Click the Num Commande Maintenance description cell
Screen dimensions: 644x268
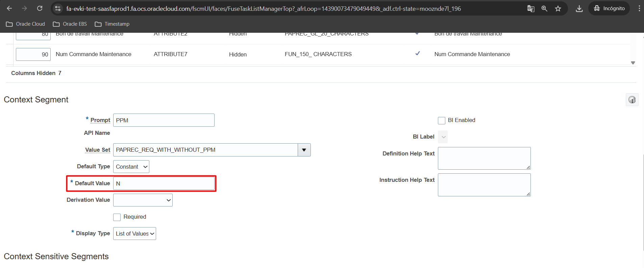coord(472,54)
